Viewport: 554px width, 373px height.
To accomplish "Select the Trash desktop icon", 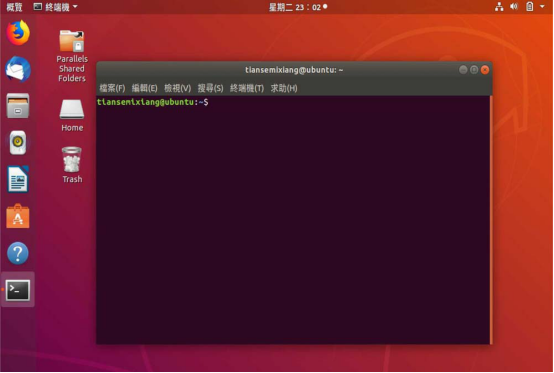I will click(72, 165).
